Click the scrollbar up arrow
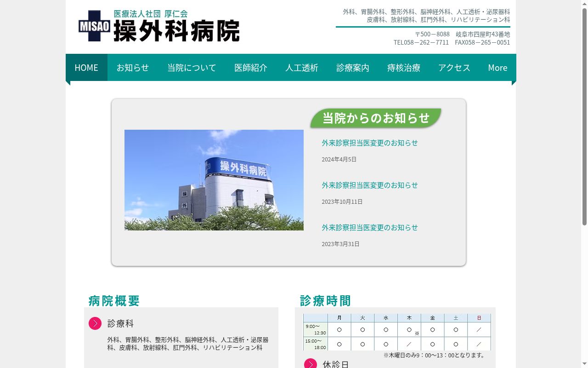The image size is (588, 368). pyautogui.click(x=584, y=4)
